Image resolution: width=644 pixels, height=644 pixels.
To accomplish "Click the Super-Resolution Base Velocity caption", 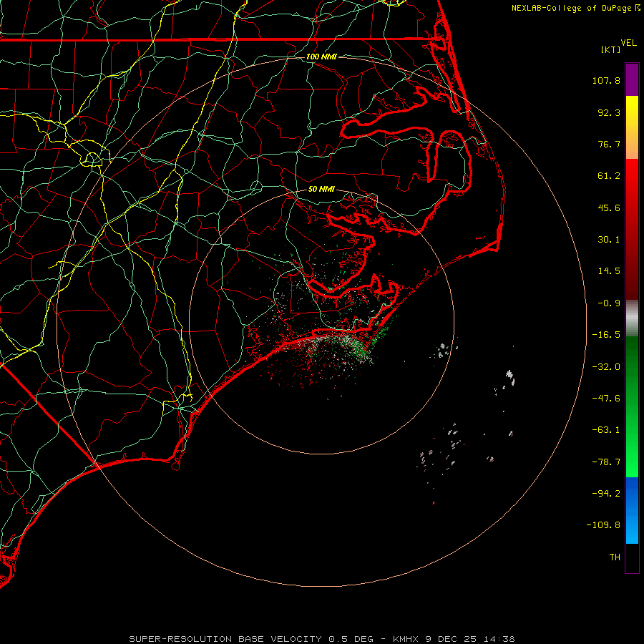I will pyautogui.click(x=321, y=639).
